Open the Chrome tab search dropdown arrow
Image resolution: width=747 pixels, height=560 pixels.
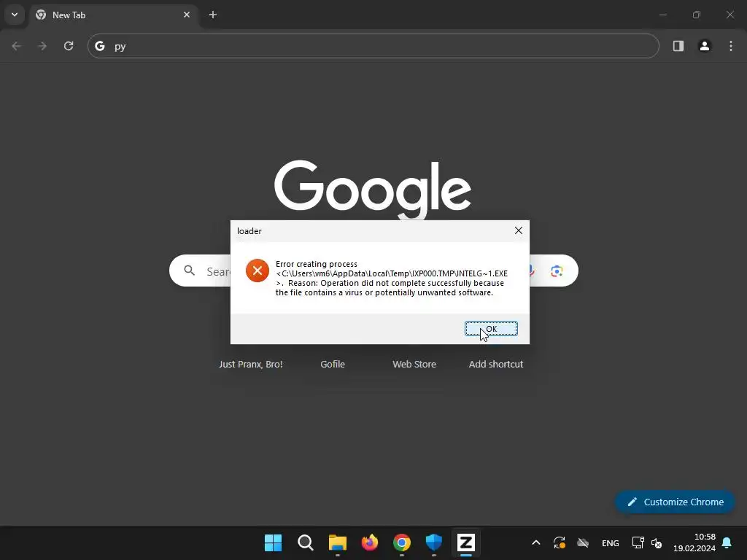pyautogui.click(x=15, y=15)
